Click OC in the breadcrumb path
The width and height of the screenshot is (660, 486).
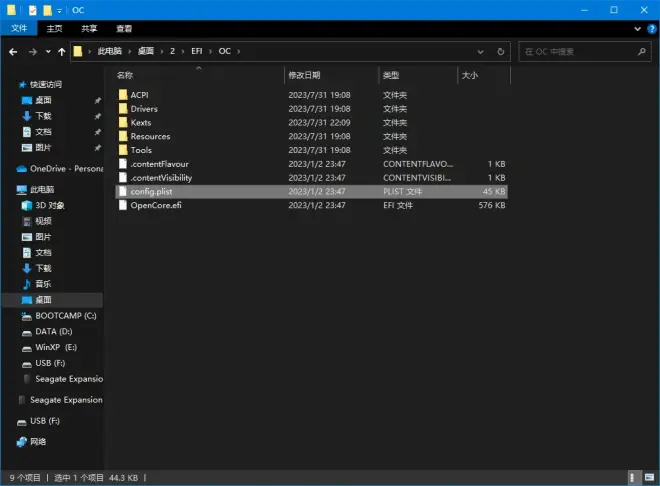(x=224, y=51)
